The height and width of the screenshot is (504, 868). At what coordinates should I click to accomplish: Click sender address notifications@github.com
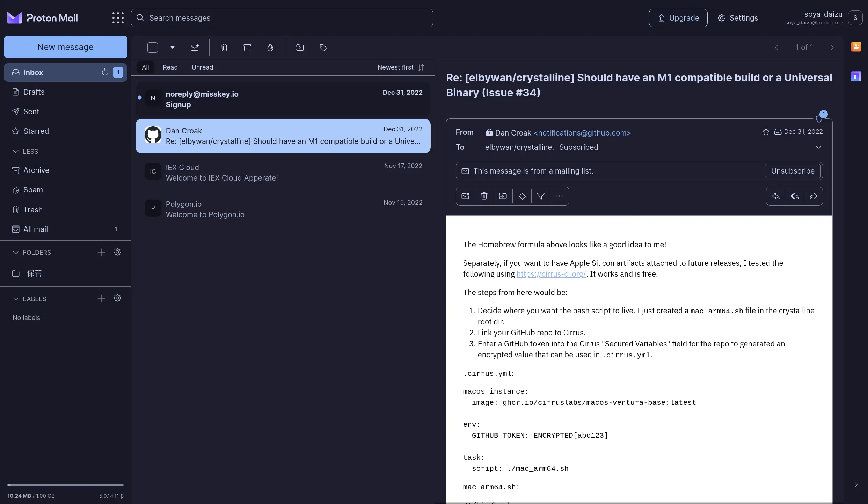click(x=582, y=133)
